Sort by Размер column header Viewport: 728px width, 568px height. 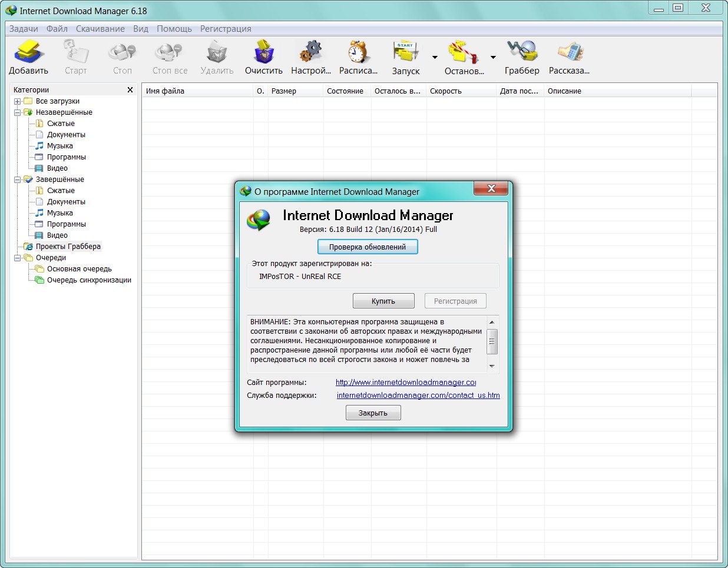tap(295, 91)
